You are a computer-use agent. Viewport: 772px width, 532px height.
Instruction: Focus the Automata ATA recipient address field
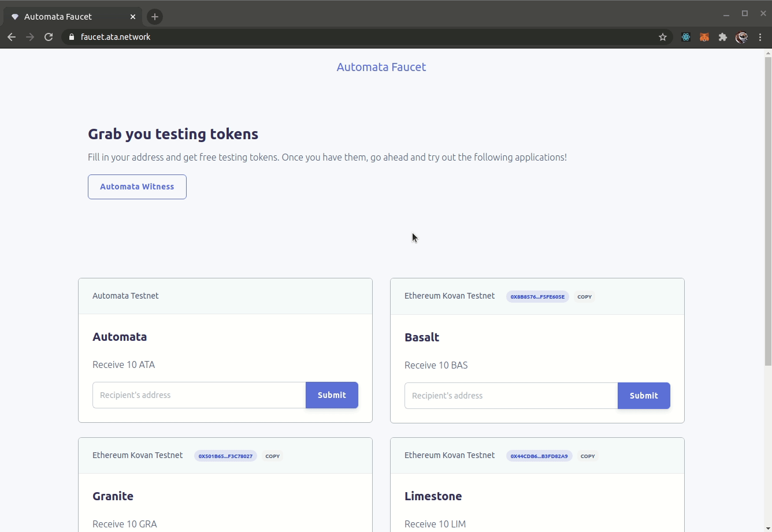(x=199, y=395)
